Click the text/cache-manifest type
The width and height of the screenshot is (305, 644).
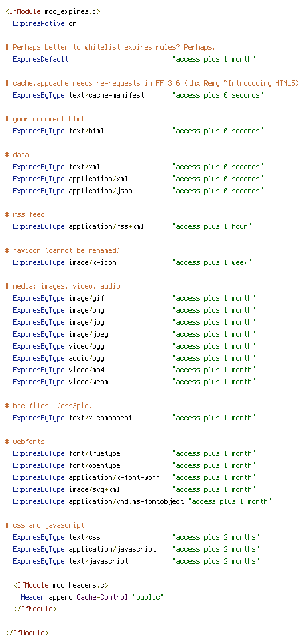point(106,96)
